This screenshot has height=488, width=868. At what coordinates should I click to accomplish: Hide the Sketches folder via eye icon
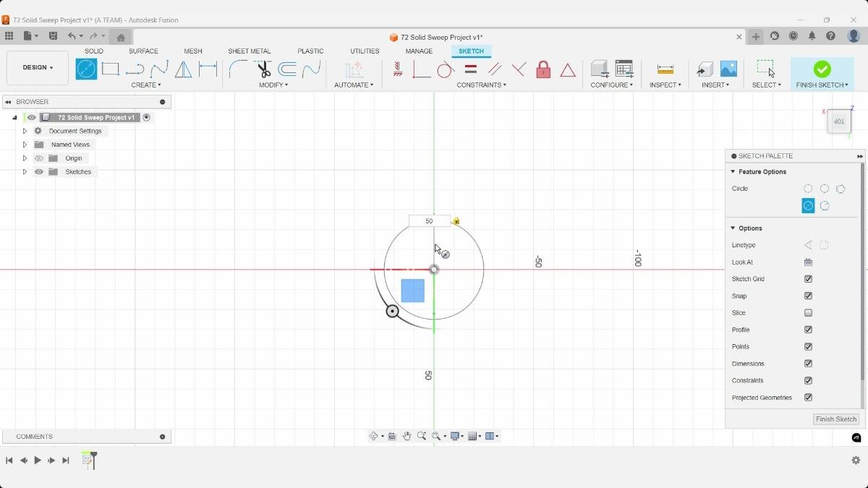pyautogui.click(x=39, y=172)
